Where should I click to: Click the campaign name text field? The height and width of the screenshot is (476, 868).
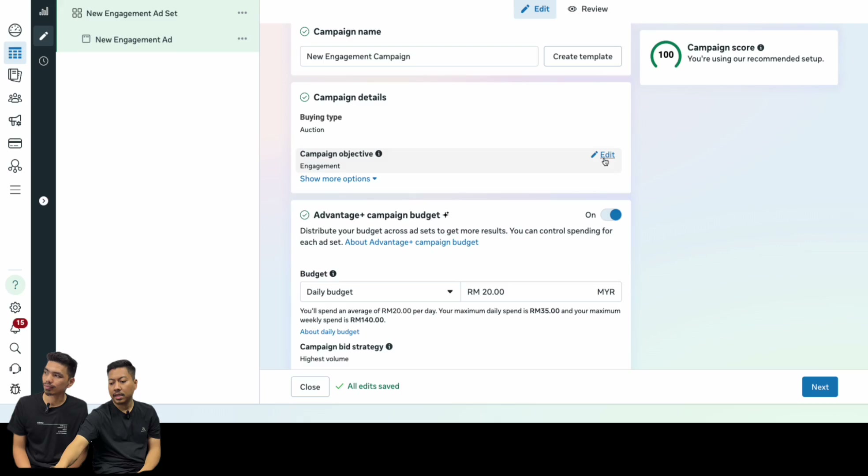pos(419,56)
